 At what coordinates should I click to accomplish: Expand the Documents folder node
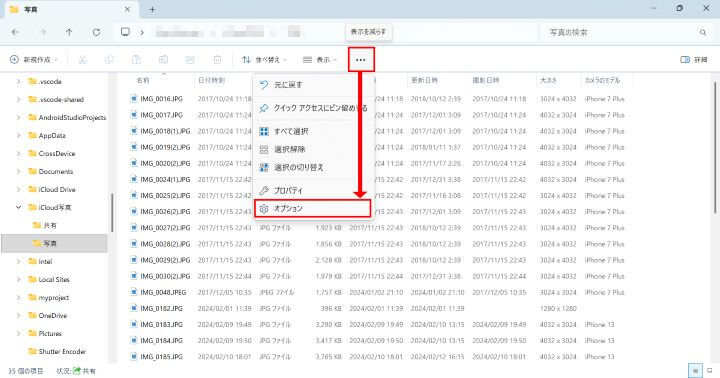click(x=18, y=171)
